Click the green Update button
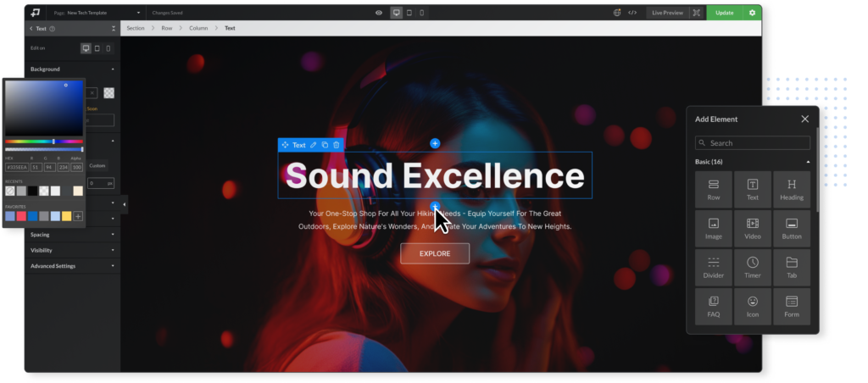 [724, 13]
